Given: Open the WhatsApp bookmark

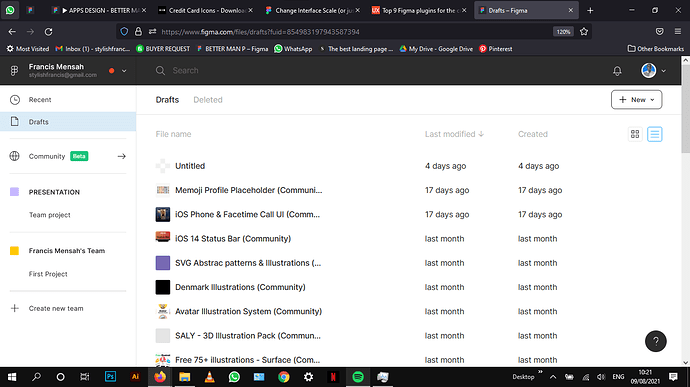Looking at the screenshot, I should point(293,49).
